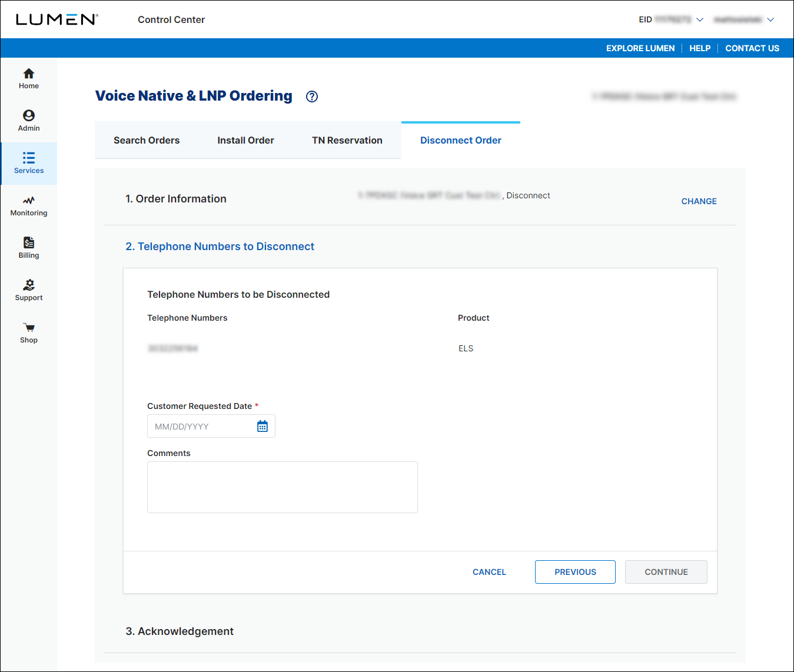This screenshot has height=672, width=794.
Task: Switch to the TN Reservation tab
Action: click(x=347, y=140)
